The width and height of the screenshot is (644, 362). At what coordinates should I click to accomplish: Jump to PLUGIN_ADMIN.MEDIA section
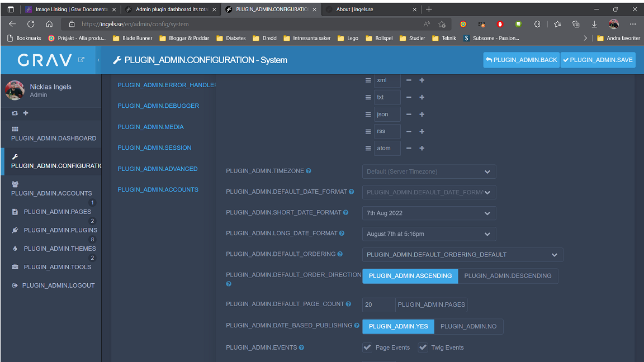150,127
